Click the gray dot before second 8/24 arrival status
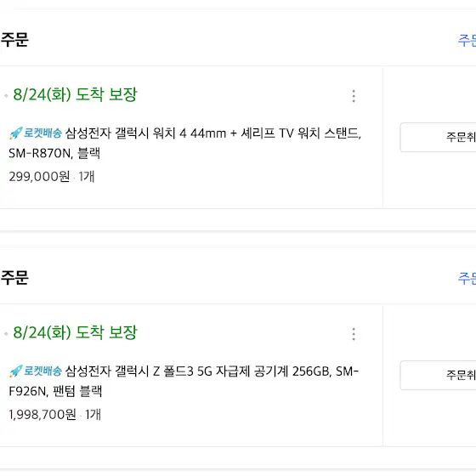476x476 pixels. coord(6,333)
